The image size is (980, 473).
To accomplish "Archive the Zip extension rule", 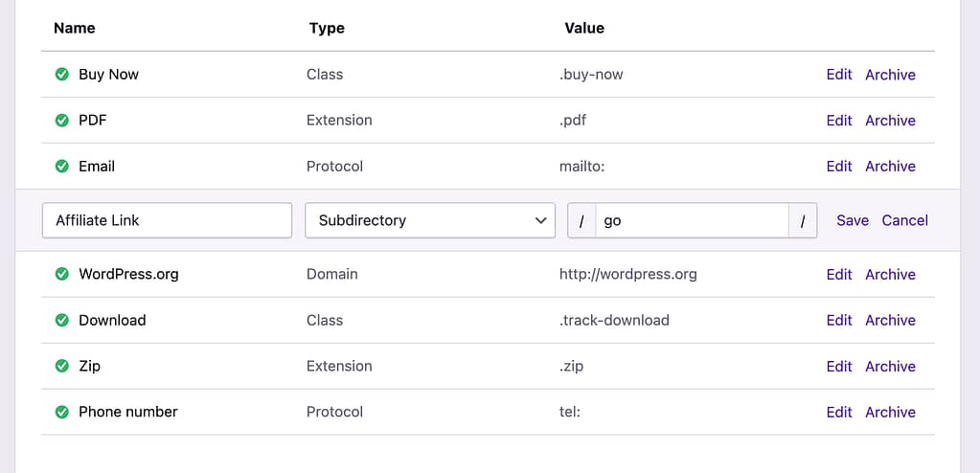I will (890, 367).
